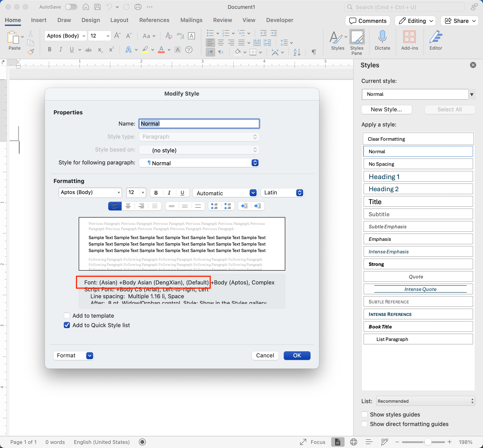Apply strikethrough formatting
This screenshot has height=448, width=483.
pos(88,49)
